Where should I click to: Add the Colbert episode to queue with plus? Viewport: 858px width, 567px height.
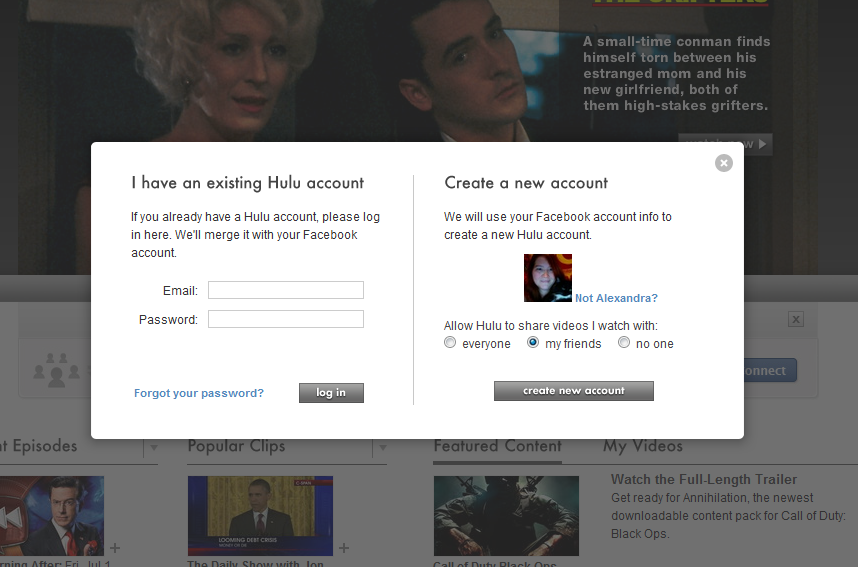point(115,547)
